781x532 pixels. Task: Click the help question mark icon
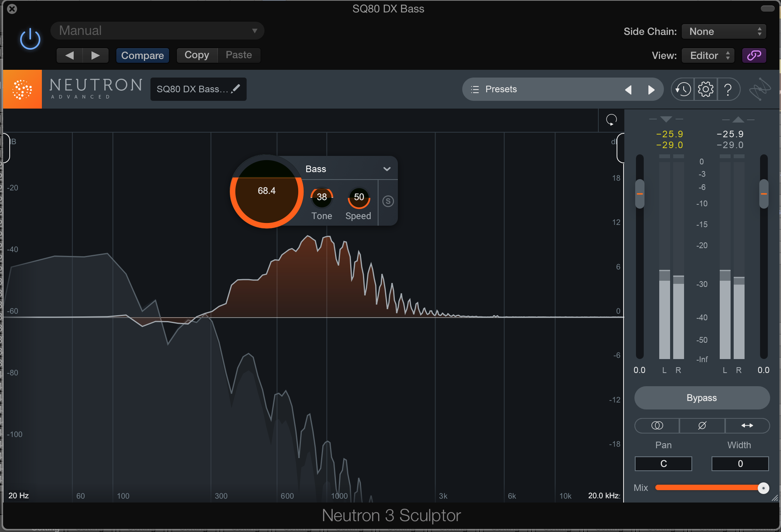tap(728, 90)
